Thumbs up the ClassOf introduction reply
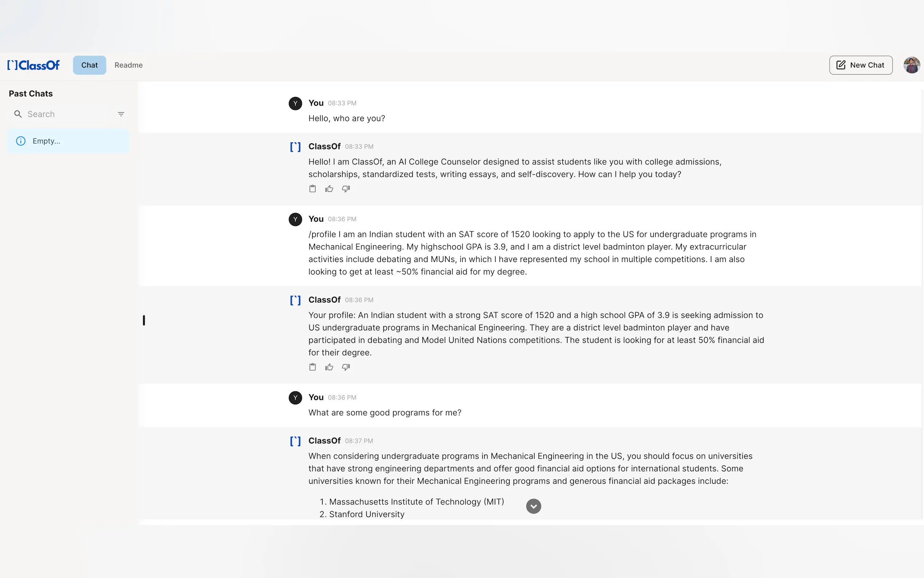Viewport: 924px width, 578px height. click(x=329, y=189)
